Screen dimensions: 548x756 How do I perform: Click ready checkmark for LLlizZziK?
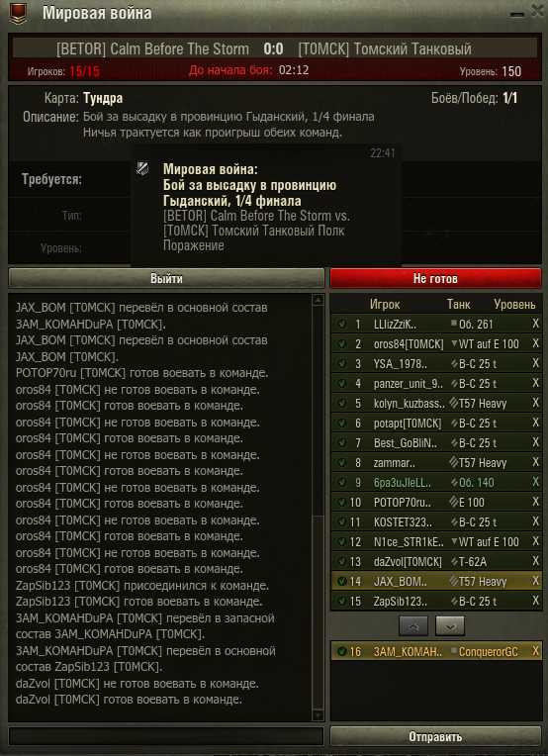tap(342, 324)
